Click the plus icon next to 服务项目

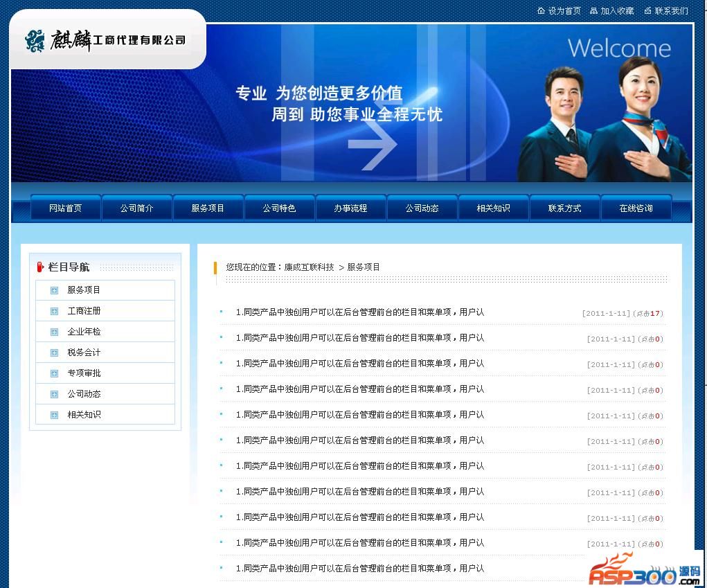(54, 290)
